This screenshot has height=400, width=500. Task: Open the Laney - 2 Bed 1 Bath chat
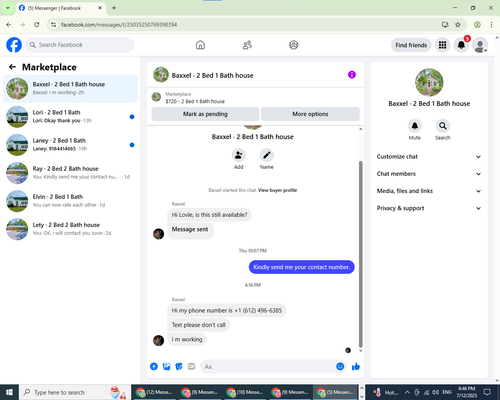(70, 145)
